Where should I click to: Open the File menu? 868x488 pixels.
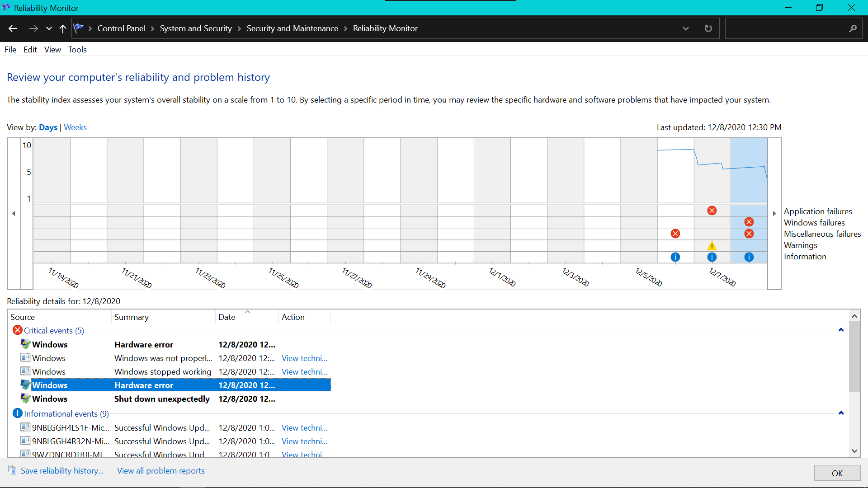click(x=10, y=50)
